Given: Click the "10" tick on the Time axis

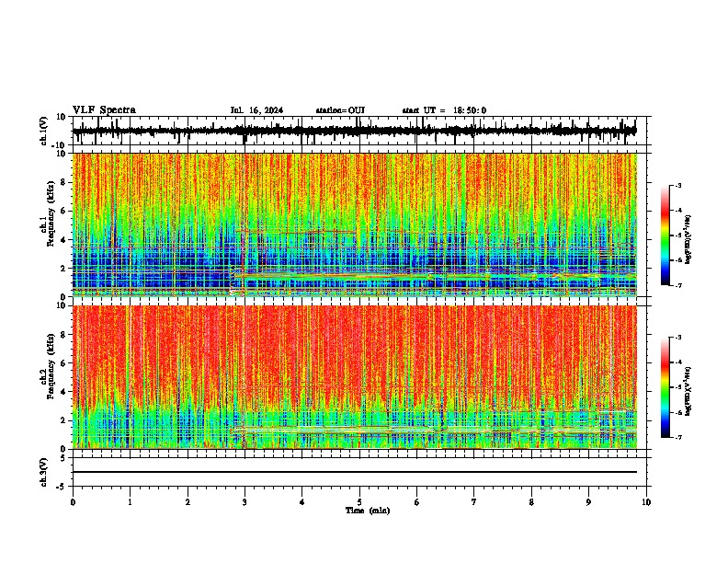Looking at the screenshot, I should click(x=646, y=502).
